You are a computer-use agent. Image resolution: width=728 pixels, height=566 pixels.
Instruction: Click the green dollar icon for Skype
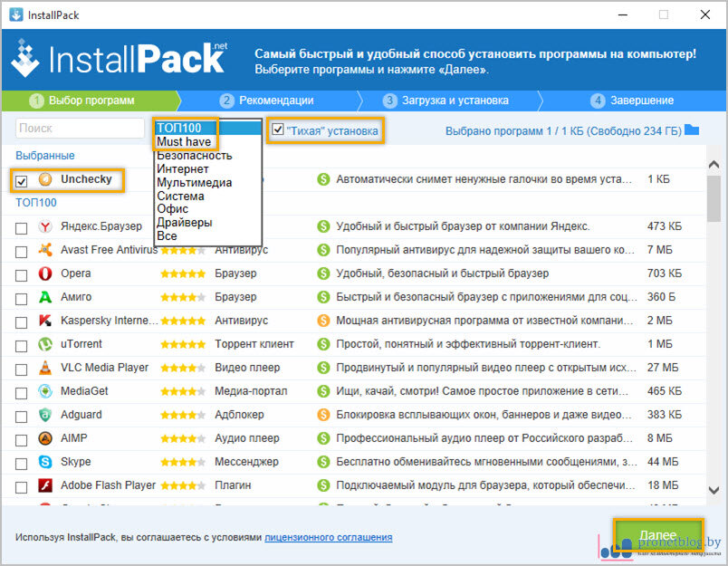click(323, 462)
